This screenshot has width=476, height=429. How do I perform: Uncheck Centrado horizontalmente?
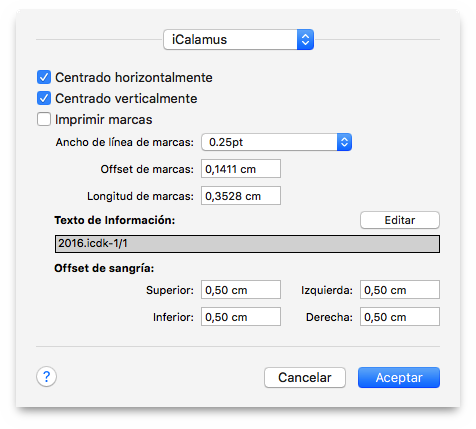(44, 77)
